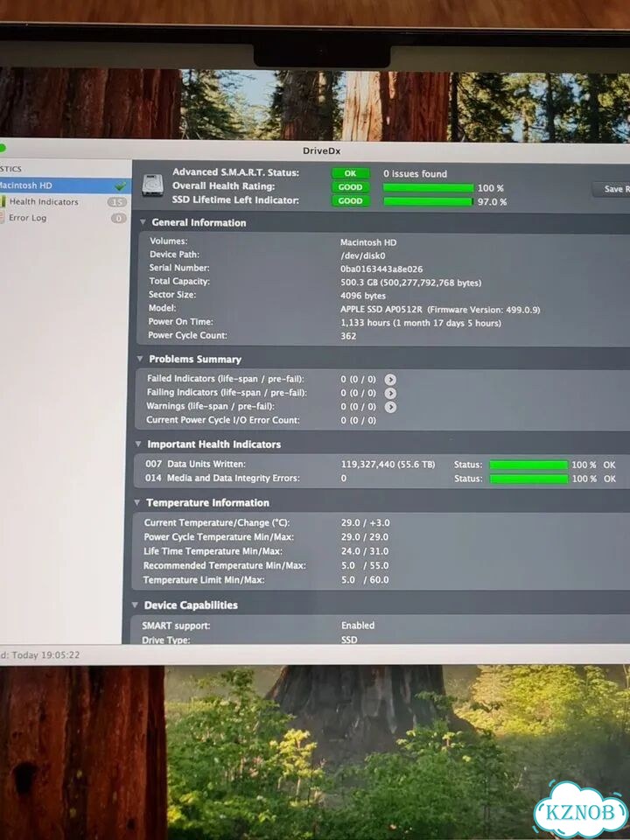Click the SSD Lifetime Left progress bar
This screenshot has height=840, width=630.
428,201
